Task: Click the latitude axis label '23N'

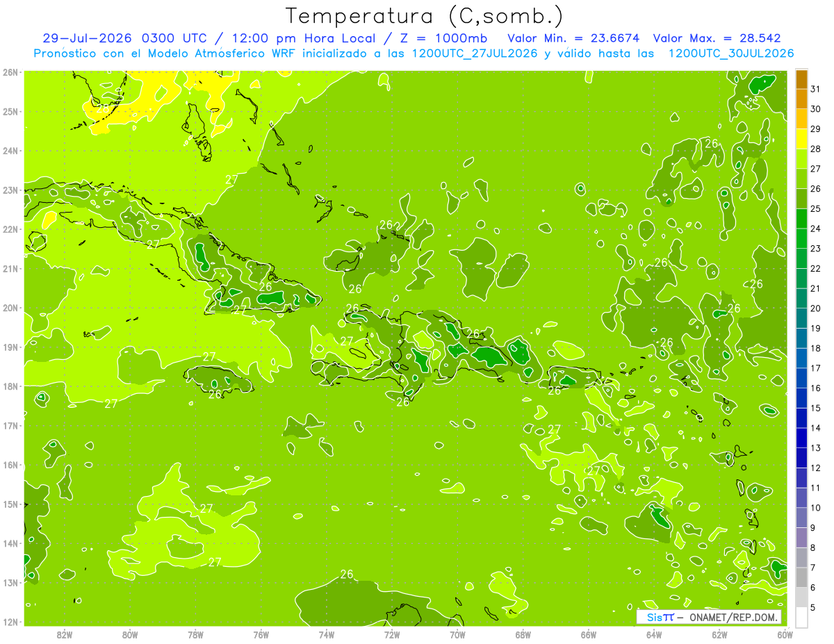Action: (10, 190)
